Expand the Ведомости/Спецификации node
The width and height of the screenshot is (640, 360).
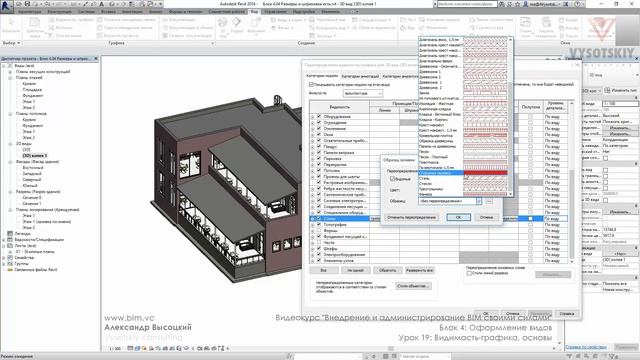[x=4, y=240]
